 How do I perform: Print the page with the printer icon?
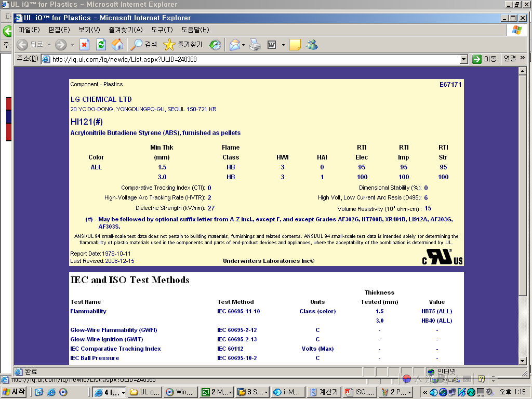[x=255, y=45]
